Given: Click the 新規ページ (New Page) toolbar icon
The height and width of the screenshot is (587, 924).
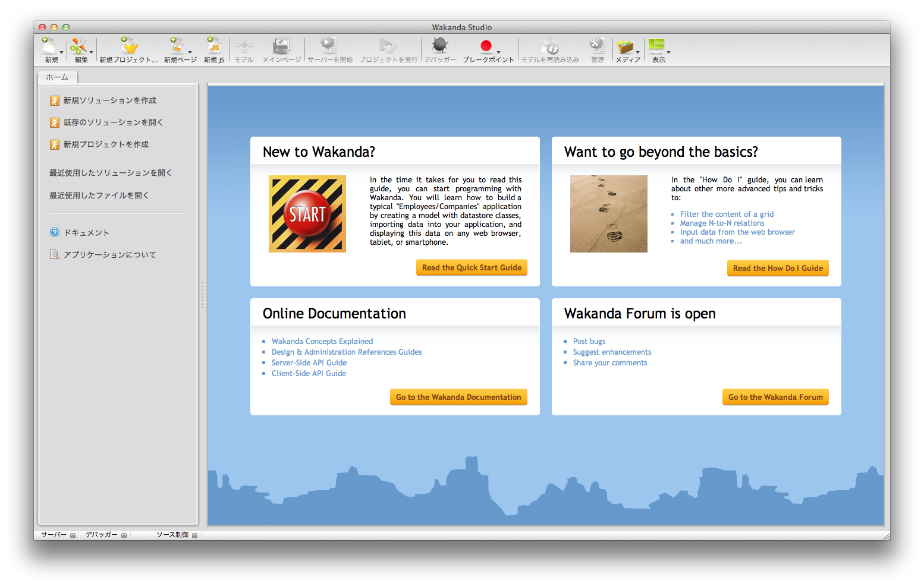Looking at the screenshot, I should [177, 46].
